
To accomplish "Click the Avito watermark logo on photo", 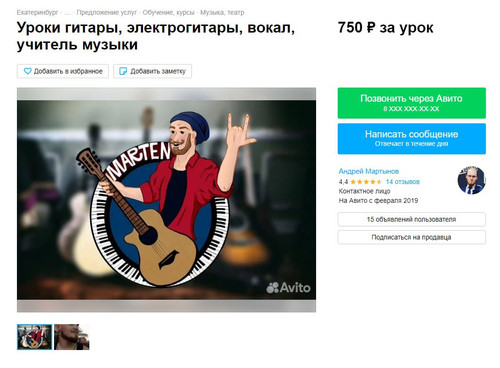I will pyautogui.click(x=288, y=287).
